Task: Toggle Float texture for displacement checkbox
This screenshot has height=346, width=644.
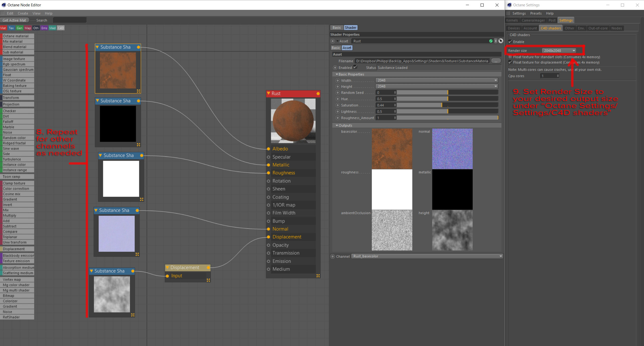Action: (x=510, y=62)
